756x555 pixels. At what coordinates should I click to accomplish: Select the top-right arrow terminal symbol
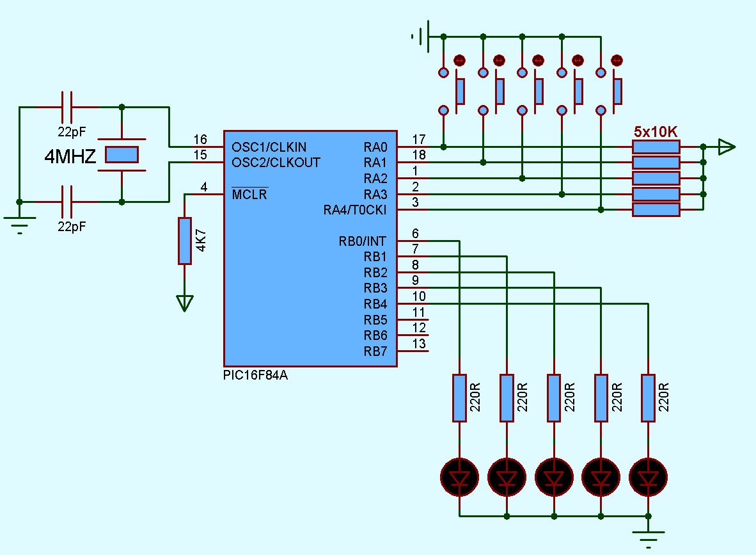tap(725, 146)
